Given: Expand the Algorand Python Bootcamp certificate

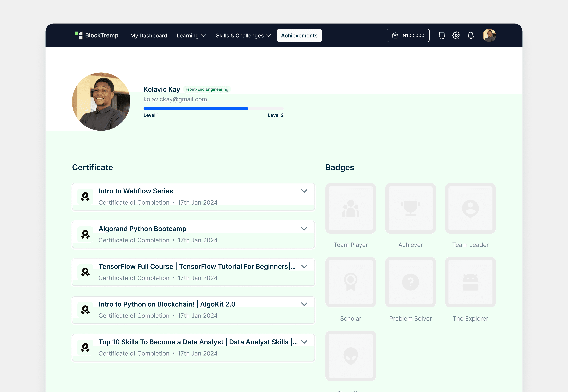Looking at the screenshot, I should [x=304, y=228].
